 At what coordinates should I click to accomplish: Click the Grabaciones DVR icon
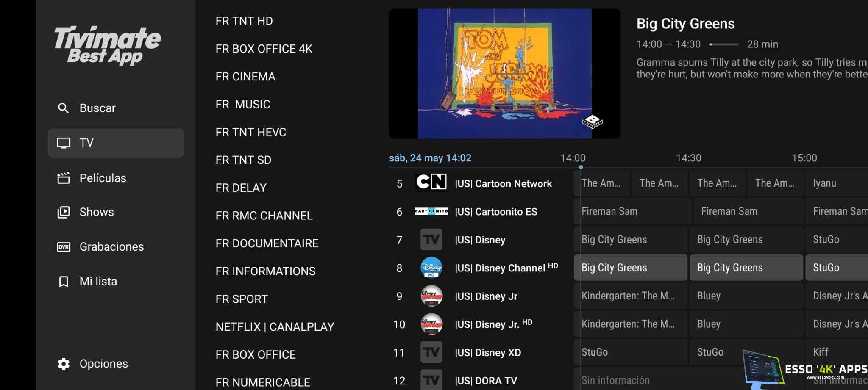pyautogui.click(x=64, y=247)
